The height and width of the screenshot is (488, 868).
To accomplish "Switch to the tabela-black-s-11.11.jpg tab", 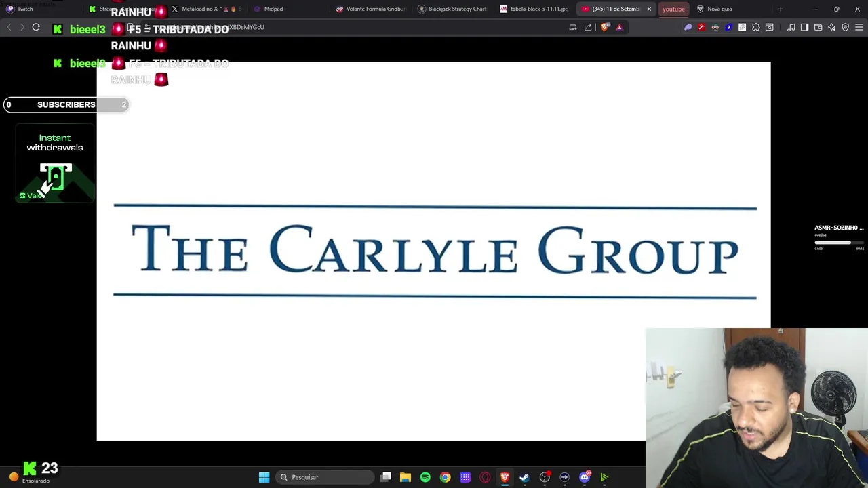I will (x=534, y=9).
